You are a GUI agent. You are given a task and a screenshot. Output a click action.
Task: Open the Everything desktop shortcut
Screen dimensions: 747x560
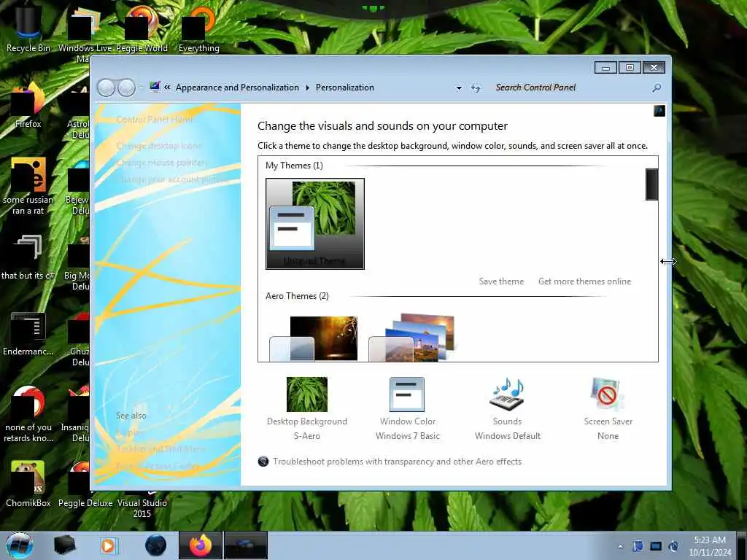click(198, 28)
